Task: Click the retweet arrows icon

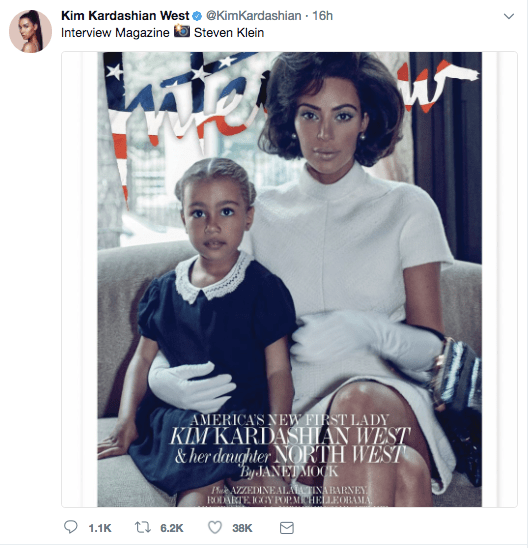Action: coord(143,527)
